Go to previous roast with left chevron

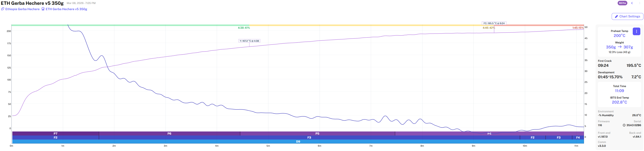[x=632, y=3]
